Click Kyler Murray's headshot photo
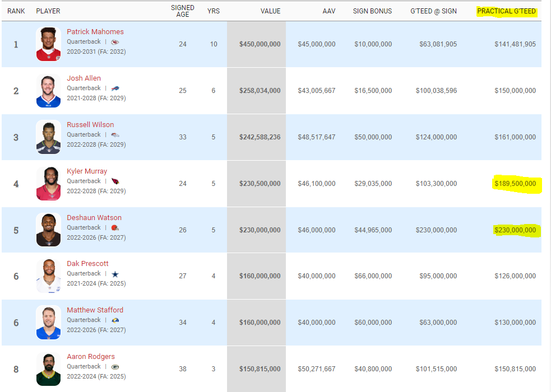 tap(49, 184)
